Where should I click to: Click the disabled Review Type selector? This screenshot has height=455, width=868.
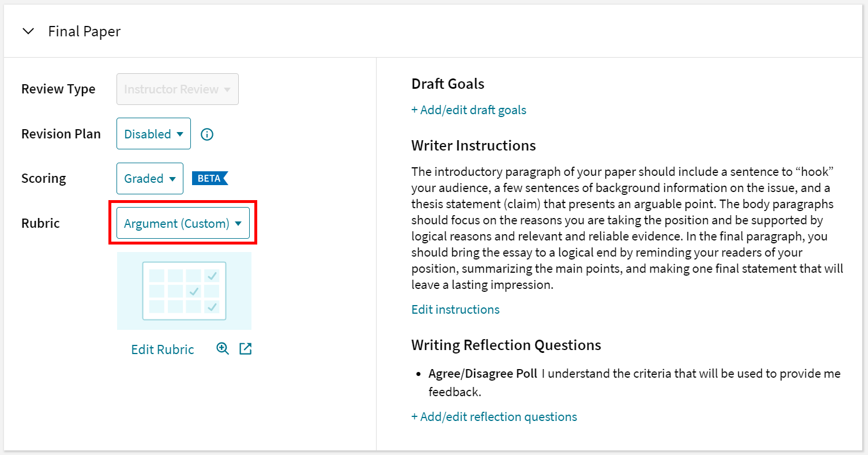pos(177,89)
